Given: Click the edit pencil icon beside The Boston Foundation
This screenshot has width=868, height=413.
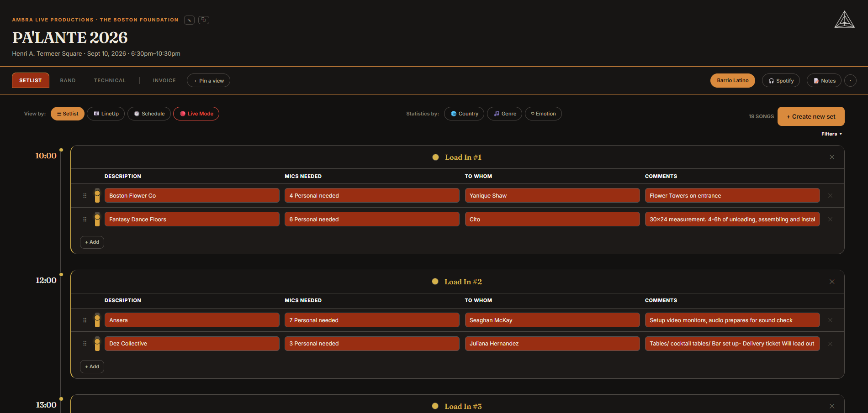Looking at the screenshot, I should [x=189, y=20].
